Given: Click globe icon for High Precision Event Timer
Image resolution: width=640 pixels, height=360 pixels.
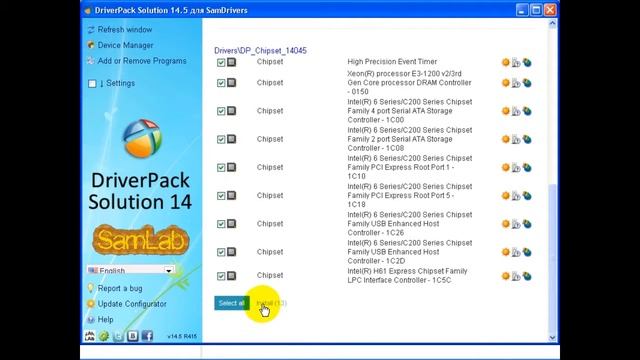Looking at the screenshot, I should click(x=527, y=62).
